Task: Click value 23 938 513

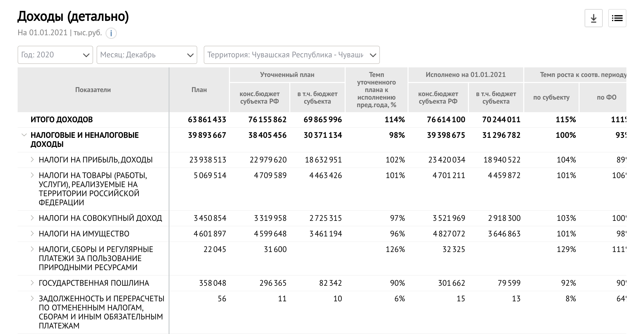Action: click(x=208, y=160)
